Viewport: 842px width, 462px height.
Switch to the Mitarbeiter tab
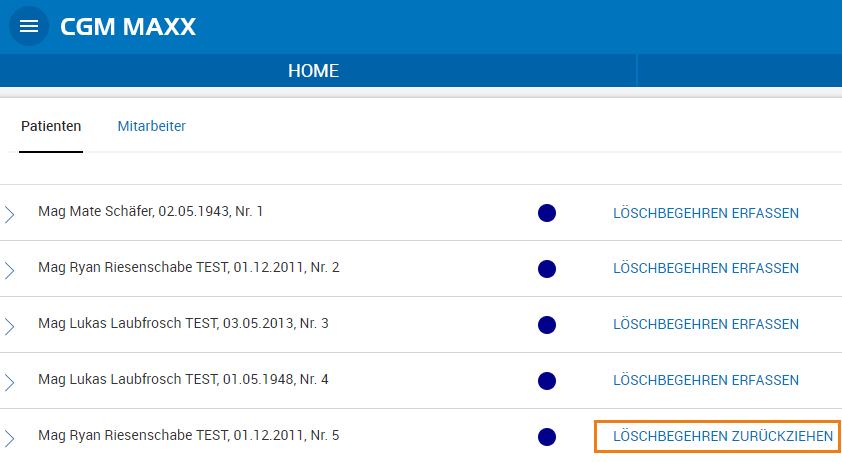pos(151,126)
